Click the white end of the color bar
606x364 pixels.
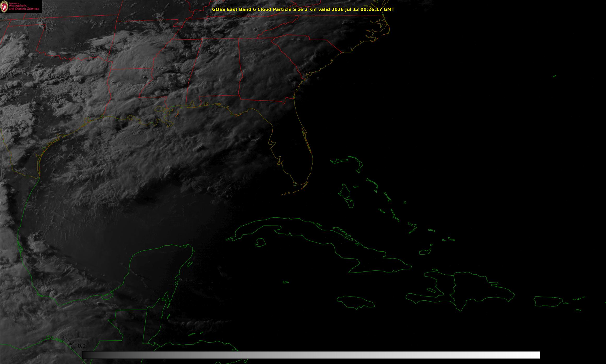[532, 355]
